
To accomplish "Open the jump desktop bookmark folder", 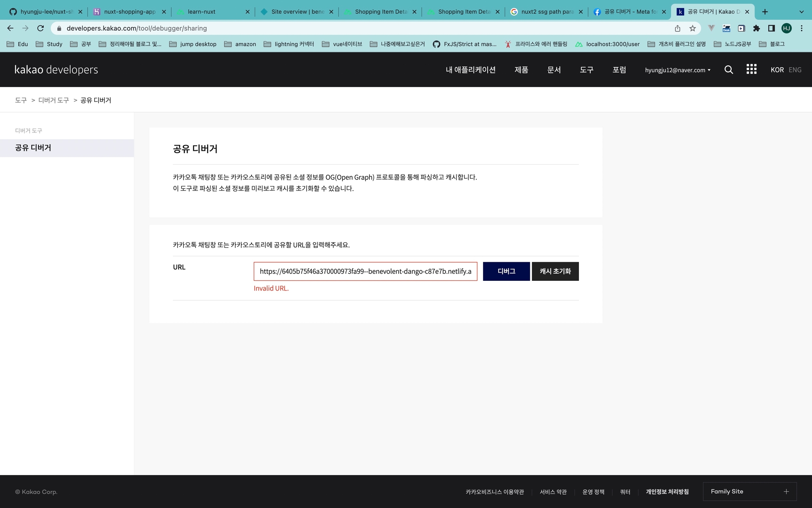I will point(193,44).
